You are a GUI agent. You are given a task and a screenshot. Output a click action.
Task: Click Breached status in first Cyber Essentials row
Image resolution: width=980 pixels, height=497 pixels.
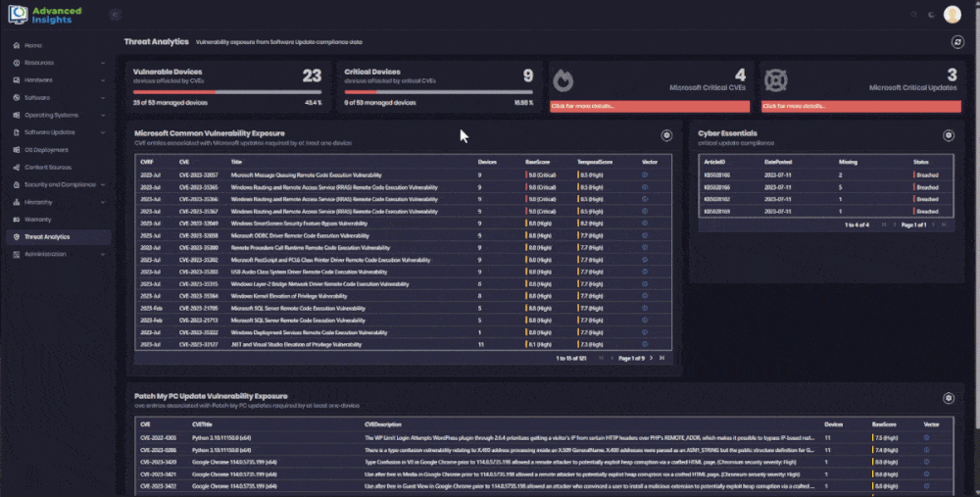click(927, 175)
